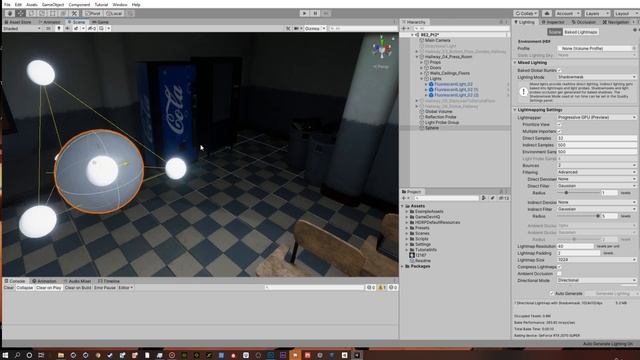The width and height of the screenshot is (640, 360).
Task: Toggle Pivot handle position
Action: point(93,13)
